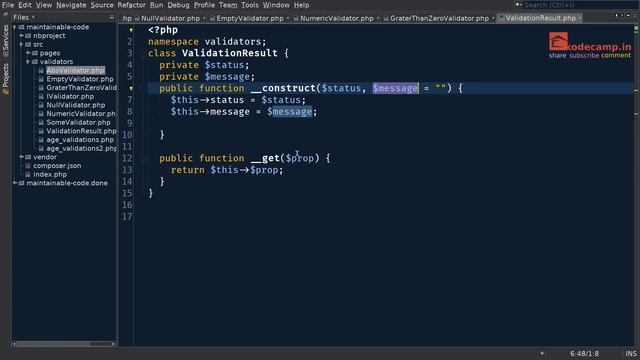Switch to NumericValidator.php tab
640x360 pixels.
tap(336, 18)
